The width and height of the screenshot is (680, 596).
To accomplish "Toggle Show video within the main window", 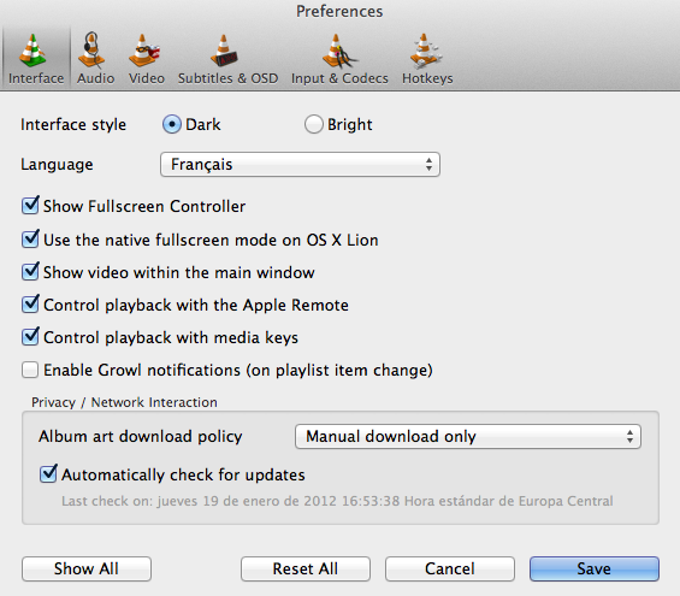I will pyautogui.click(x=30, y=272).
